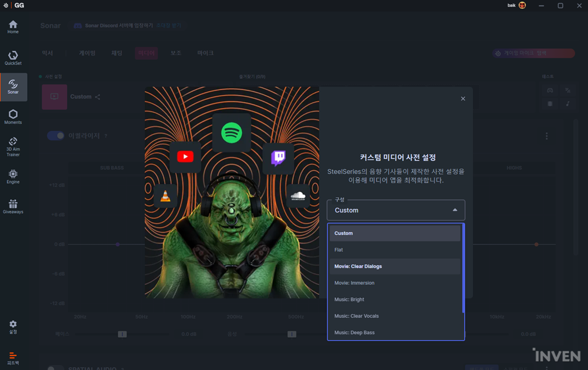Screen dimensions: 588x370
Task: Select Custom in the preset list
Action: pos(395,233)
